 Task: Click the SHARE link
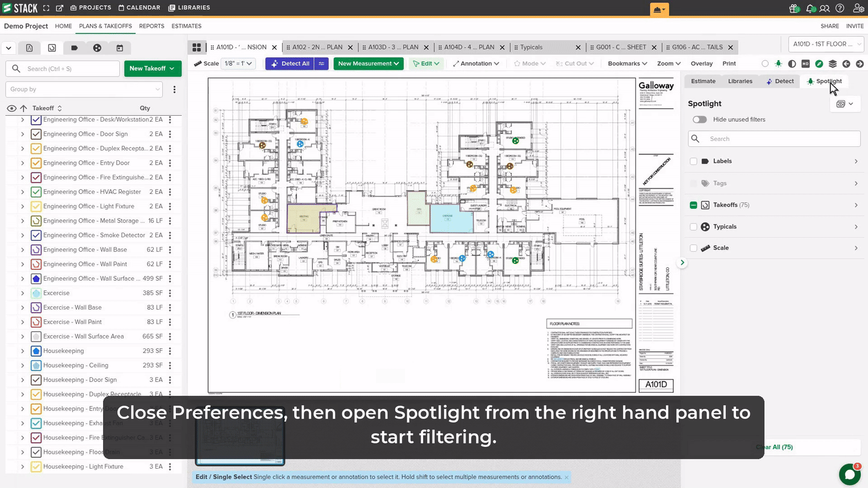[829, 26]
